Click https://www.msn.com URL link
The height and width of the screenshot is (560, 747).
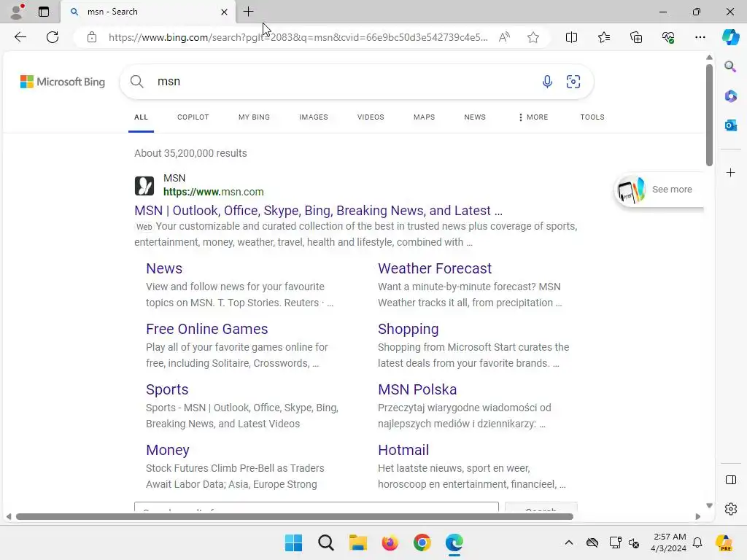pos(214,192)
